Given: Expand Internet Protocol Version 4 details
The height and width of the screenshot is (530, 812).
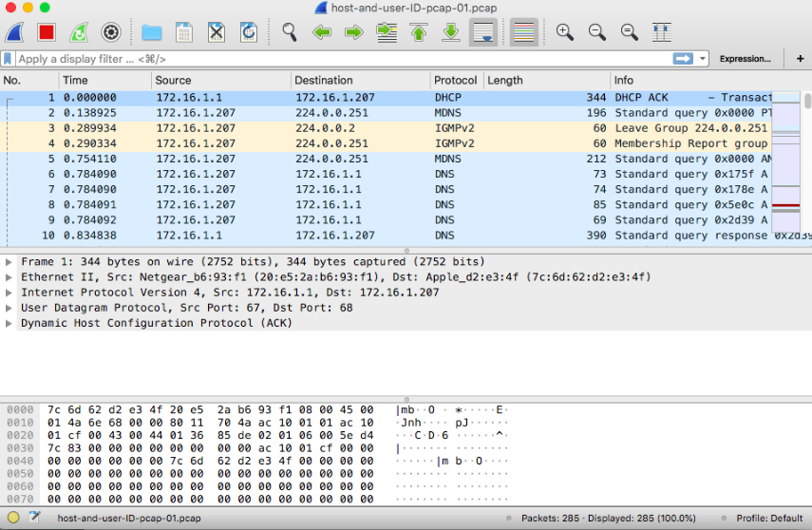Looking at the screenshot, I should coord(9,293).
